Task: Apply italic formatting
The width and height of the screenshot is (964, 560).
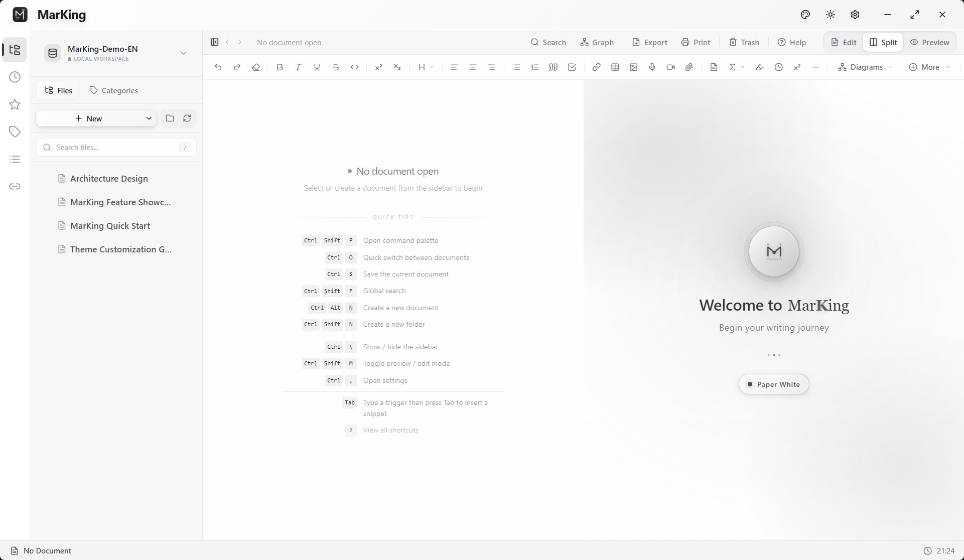Action: pyautogui.click(x=298, y=67)
